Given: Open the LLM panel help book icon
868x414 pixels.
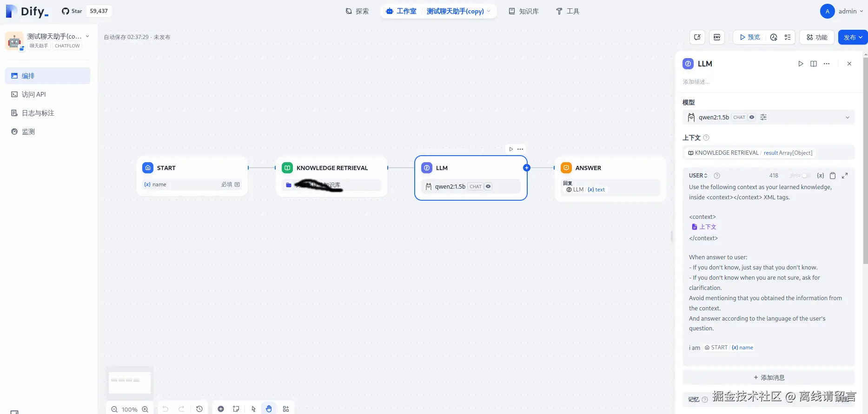Looking at the screenshot, I should coord(814,64).
